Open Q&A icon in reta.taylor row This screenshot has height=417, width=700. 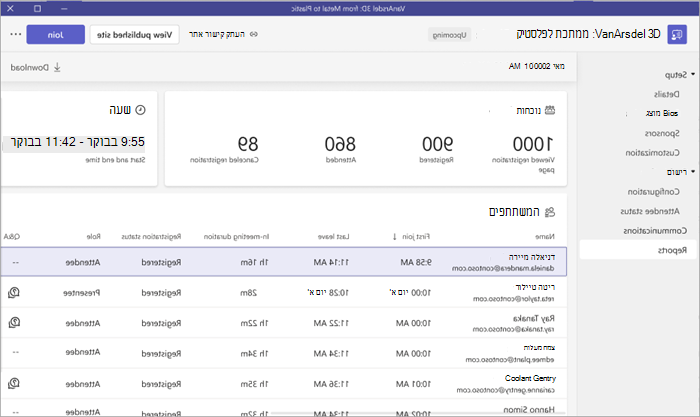(14, 292)
